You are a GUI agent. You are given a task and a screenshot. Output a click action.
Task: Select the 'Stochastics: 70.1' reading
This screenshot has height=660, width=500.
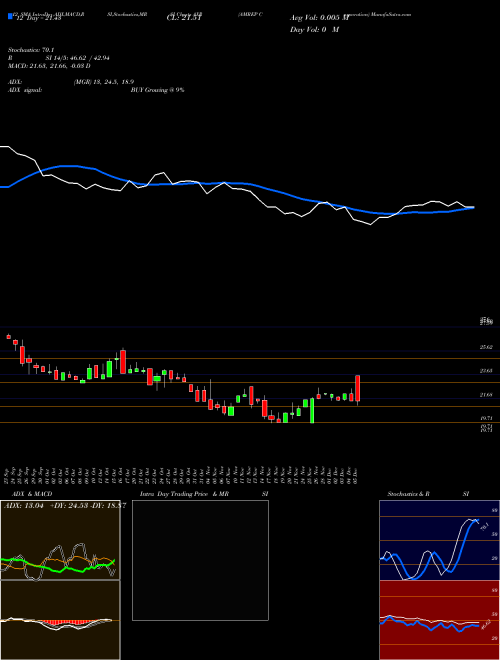(32, 50)
